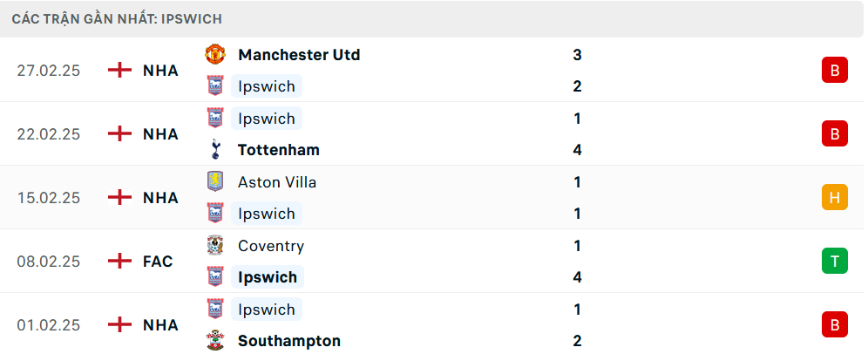Open Tottenham team link
The width and height of the screenshot is (868, 354).
278,150
